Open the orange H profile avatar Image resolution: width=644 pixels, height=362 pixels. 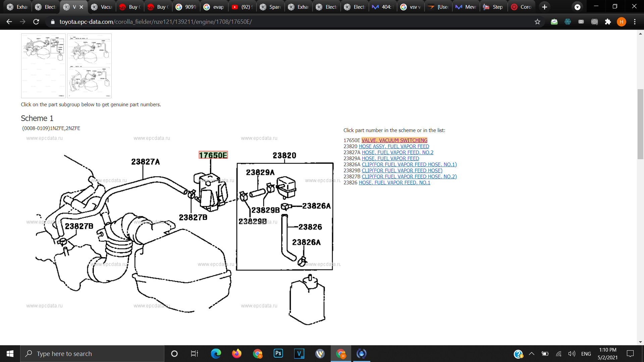(x=621, y=22)
